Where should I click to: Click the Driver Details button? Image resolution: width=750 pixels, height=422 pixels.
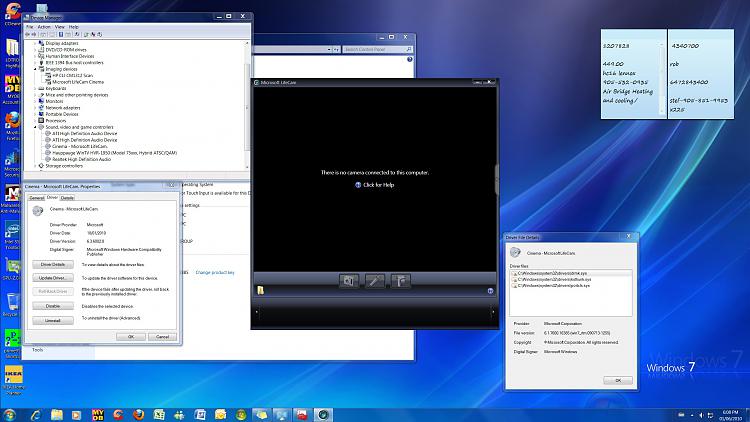[x=53, y=265]
